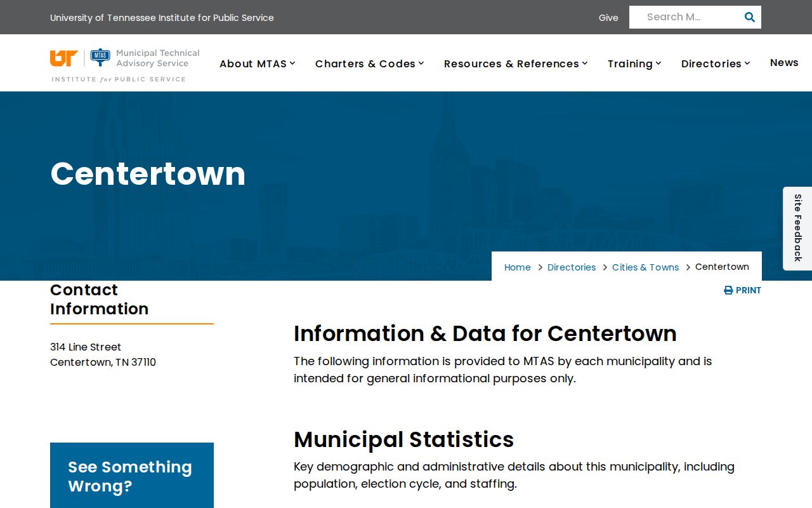The width and height of the screenshot is (812, 508).
Task: Click the Municipal Statistics heading
Action: 403,439
